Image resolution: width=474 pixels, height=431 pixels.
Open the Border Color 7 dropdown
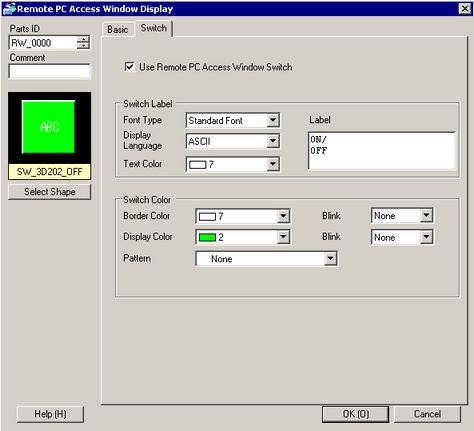pyautogui.click(x=243, y=216)
